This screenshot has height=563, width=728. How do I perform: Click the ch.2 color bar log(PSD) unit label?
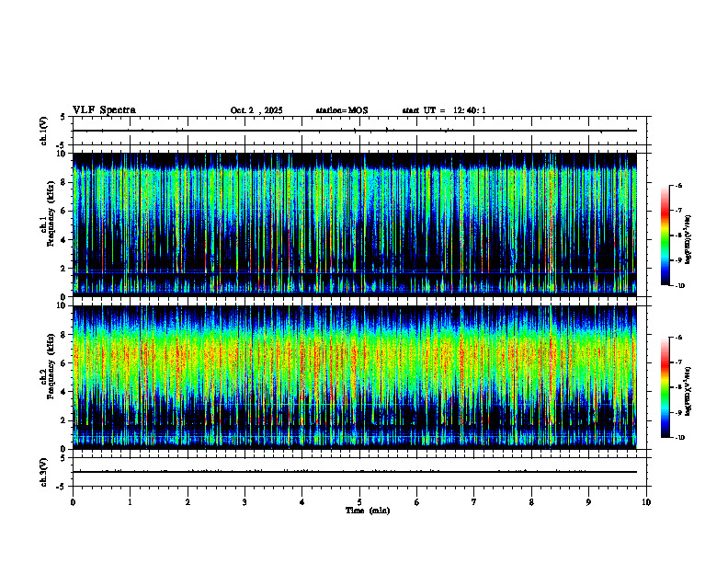(688, 391)
